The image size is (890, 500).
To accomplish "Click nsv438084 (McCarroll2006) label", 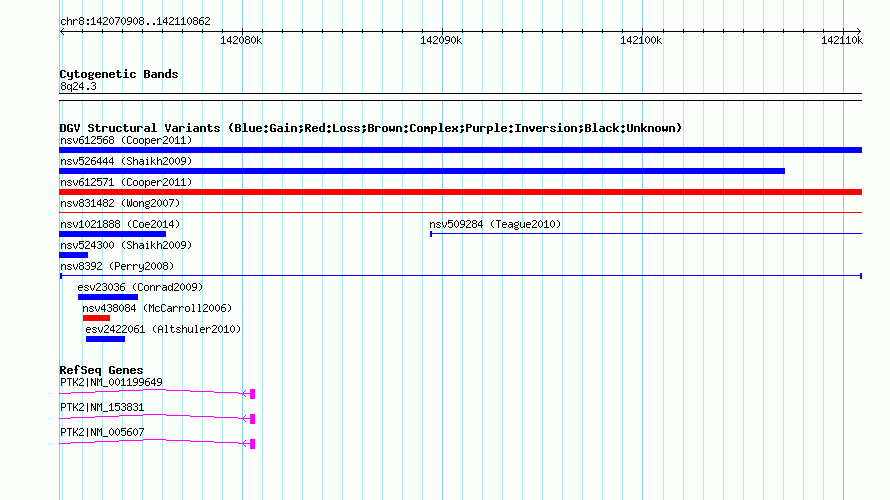I will click(x=157, y=308).
